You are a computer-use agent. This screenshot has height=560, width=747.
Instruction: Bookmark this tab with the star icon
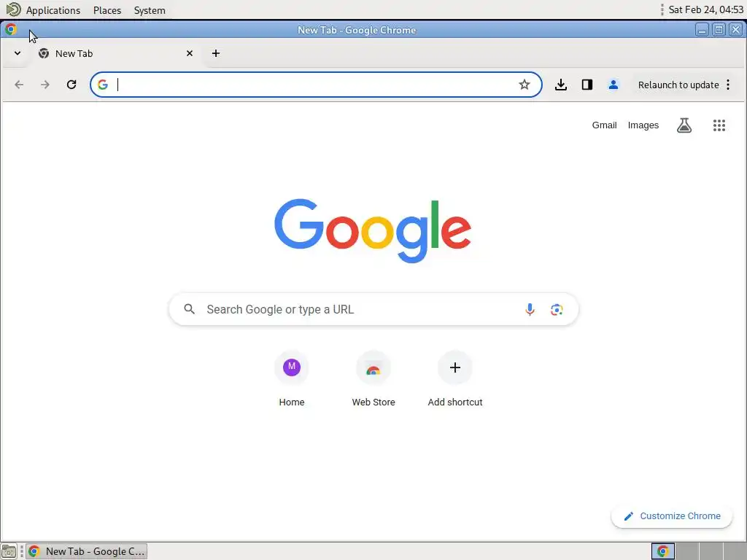[524, 85]
